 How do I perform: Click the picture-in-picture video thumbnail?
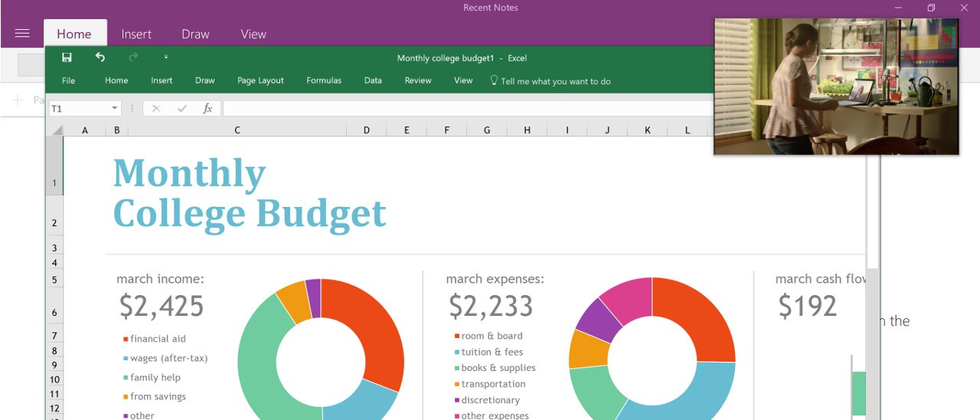tap(836, 87)
